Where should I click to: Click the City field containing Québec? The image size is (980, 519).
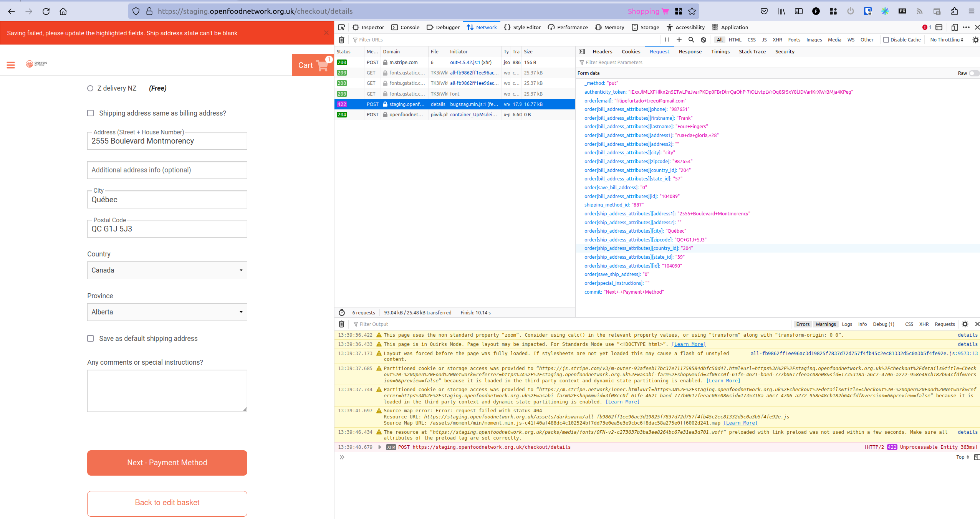tap(167, 199)
